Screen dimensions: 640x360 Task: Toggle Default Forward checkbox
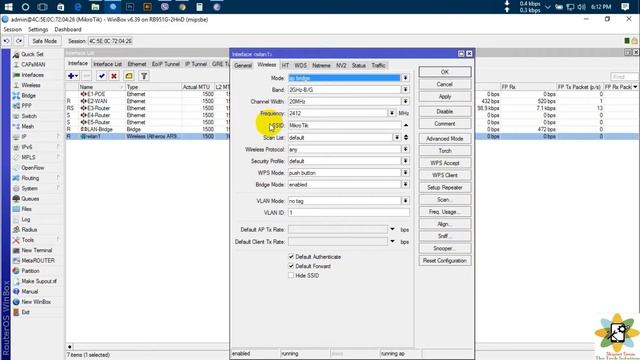(291, 266)
